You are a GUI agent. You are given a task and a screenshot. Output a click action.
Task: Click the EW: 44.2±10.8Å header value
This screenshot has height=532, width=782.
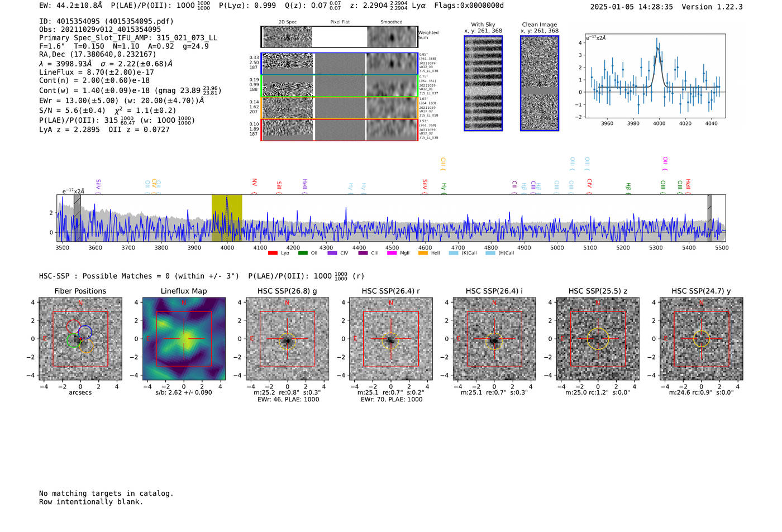click(x=71, y=6)
